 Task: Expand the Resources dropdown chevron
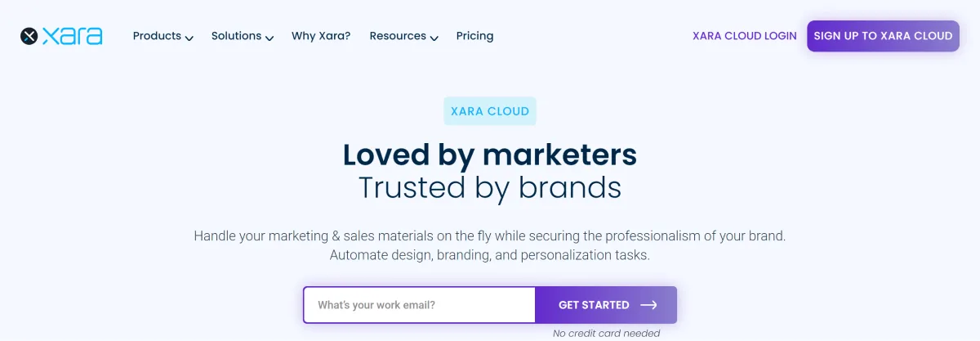click(434, 38)
